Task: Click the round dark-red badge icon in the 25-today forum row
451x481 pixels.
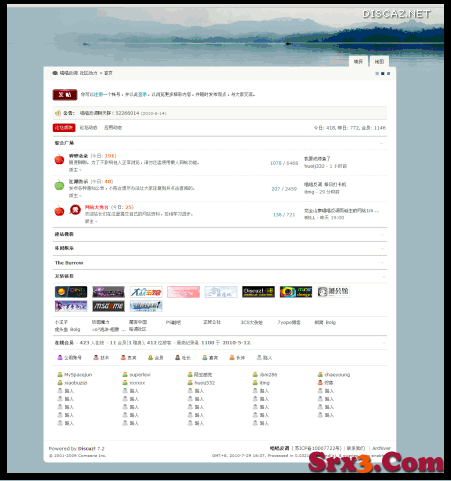Action: click(75, 210)
